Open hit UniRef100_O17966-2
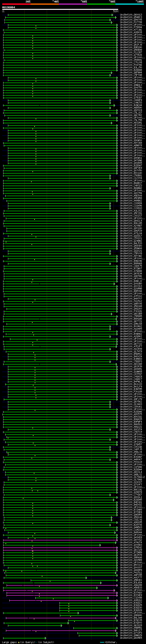Screen dimensions: 146x644 tap(132, 477)
